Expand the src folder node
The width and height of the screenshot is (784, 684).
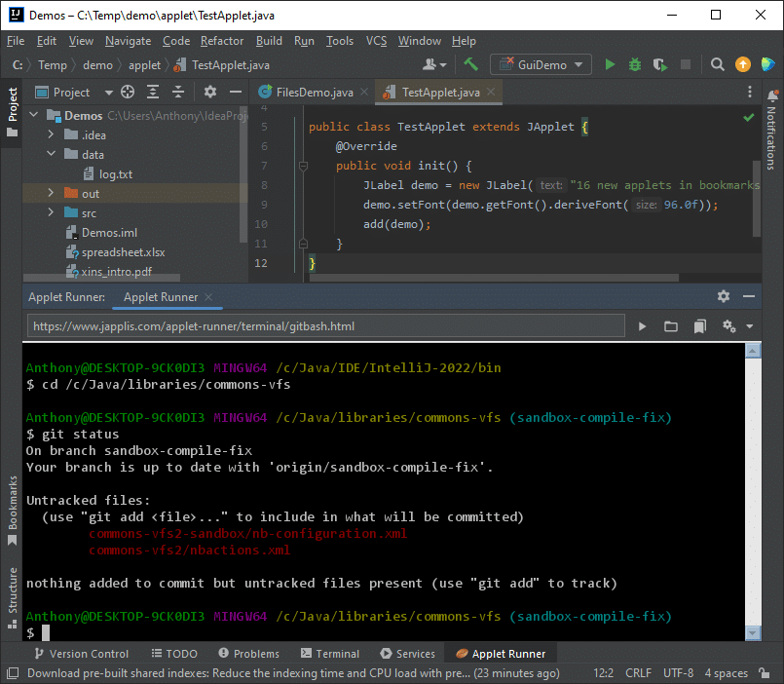coord(51,212)
